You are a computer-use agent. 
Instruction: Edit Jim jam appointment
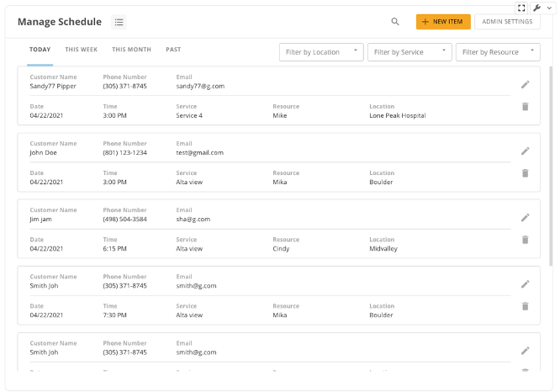[x=525, y=218]
